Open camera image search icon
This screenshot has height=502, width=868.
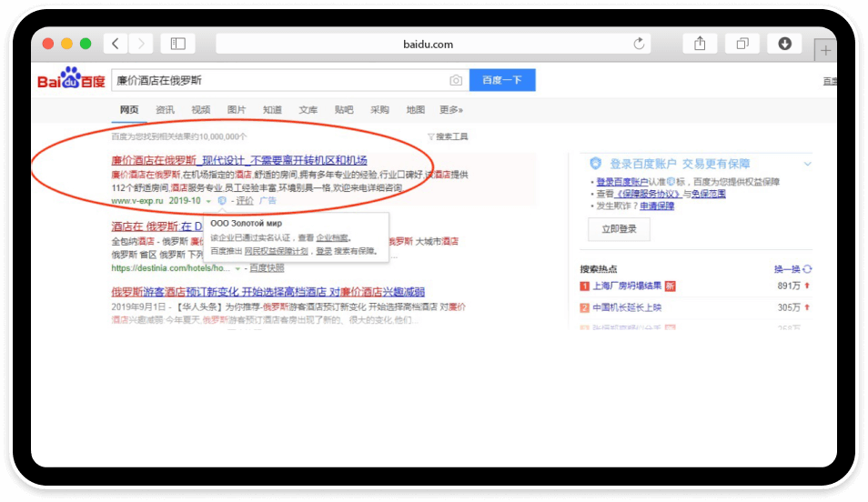[x=456, y=80]
